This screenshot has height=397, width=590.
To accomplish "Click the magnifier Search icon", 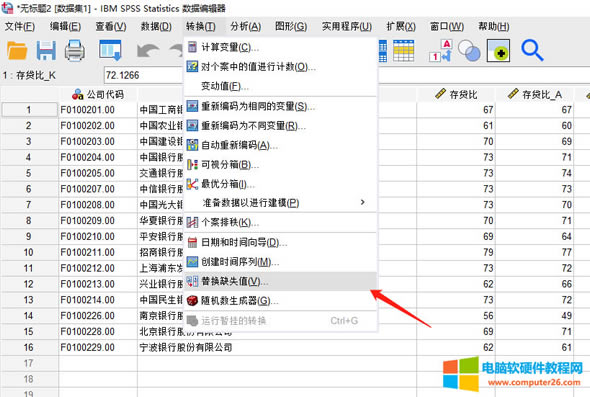I will coord(532,50).
